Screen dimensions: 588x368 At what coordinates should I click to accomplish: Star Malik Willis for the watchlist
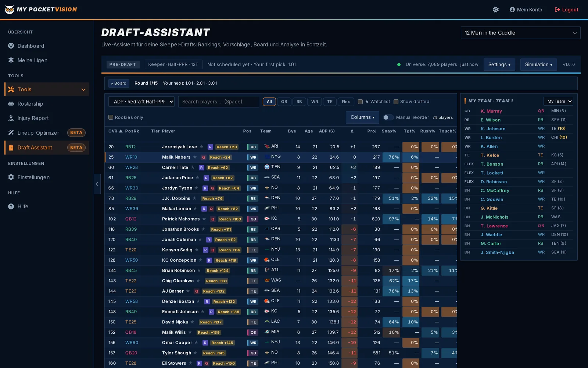(x=190, y=332)
